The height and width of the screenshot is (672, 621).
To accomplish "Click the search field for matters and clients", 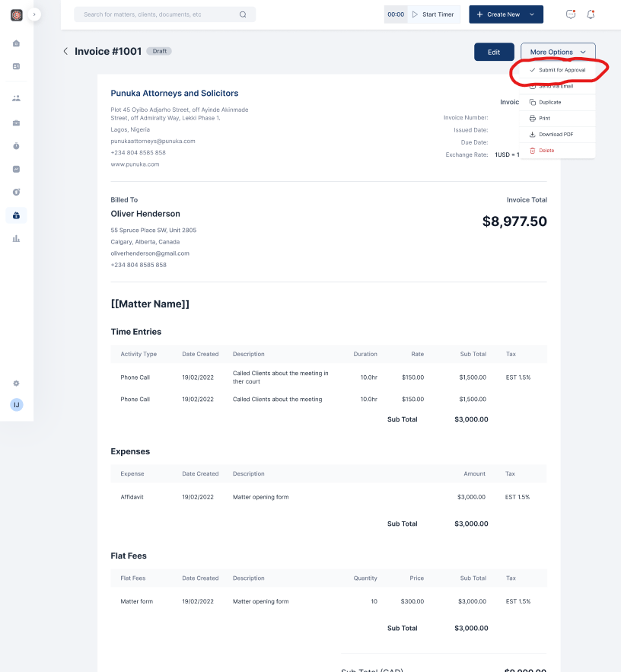I will (x=164, y=14).
